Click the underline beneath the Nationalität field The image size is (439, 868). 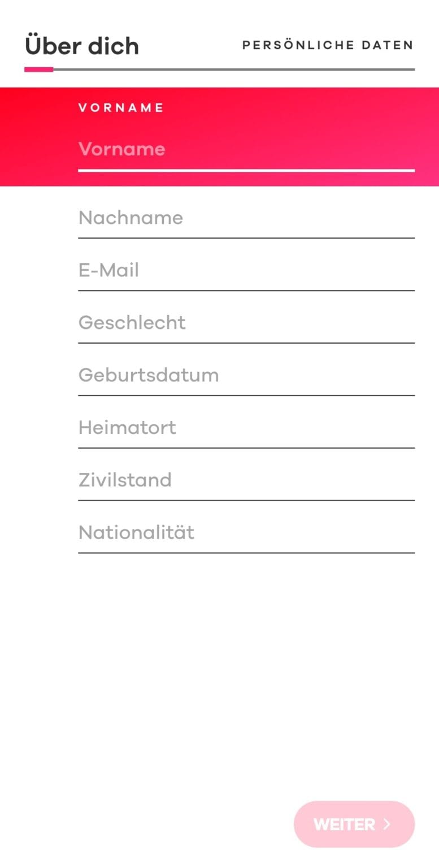click(246, 553)
